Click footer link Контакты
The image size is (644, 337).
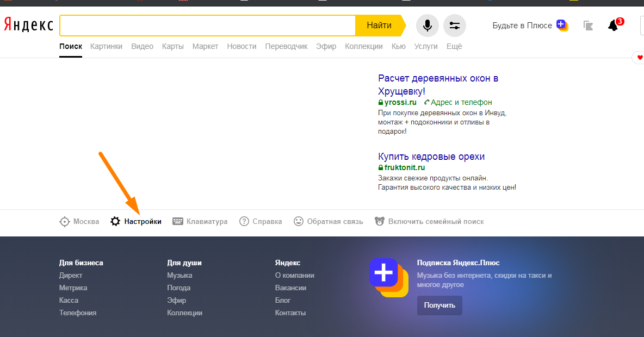pyautogui.click(x=290, y=313)
